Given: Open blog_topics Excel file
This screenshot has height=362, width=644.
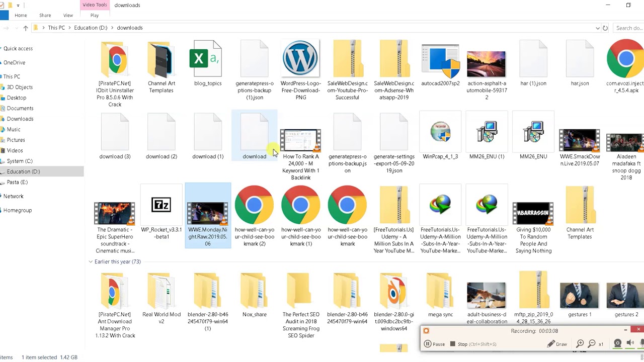Looking at the screenshot, I should pyautogui.click(x=208, y=64).
